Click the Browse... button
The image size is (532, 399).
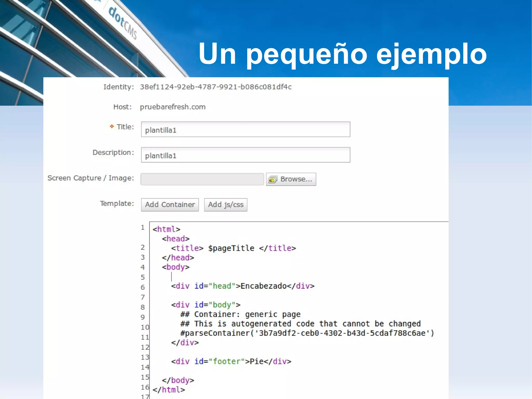click(x=291, y=179)
